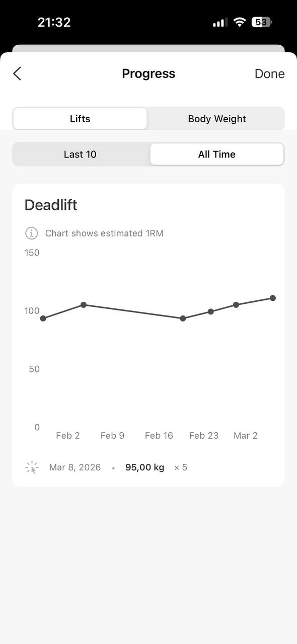
Task: Keep All Time range selected
Action: 216,154
